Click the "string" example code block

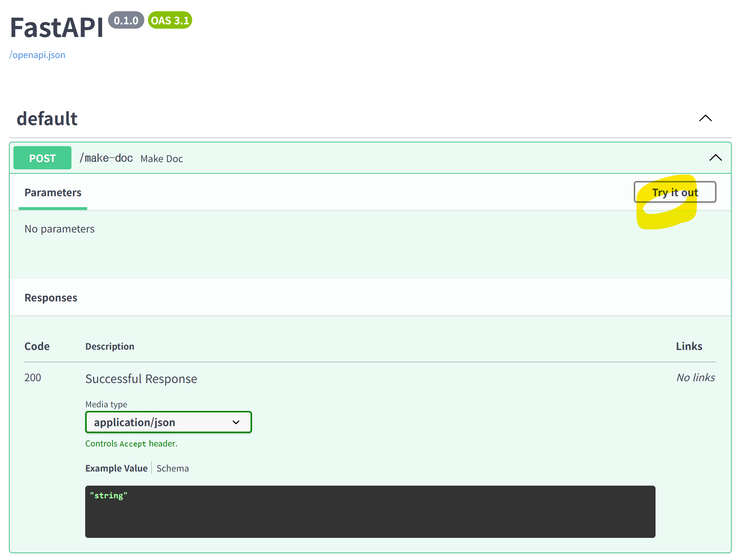[x=370, y=511]
